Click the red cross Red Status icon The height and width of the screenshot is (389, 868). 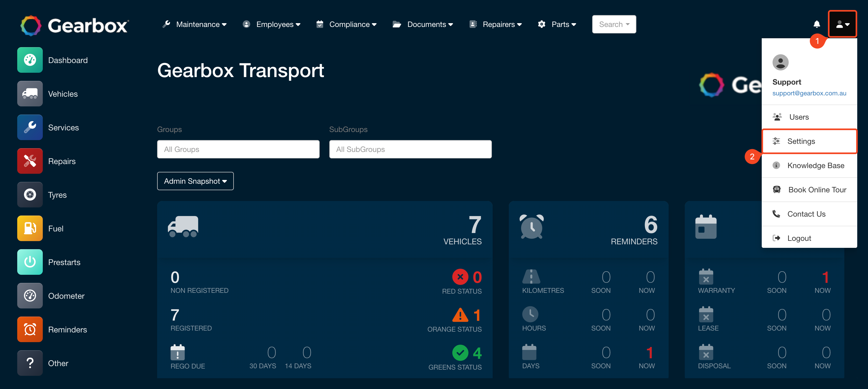coord(460,277)
